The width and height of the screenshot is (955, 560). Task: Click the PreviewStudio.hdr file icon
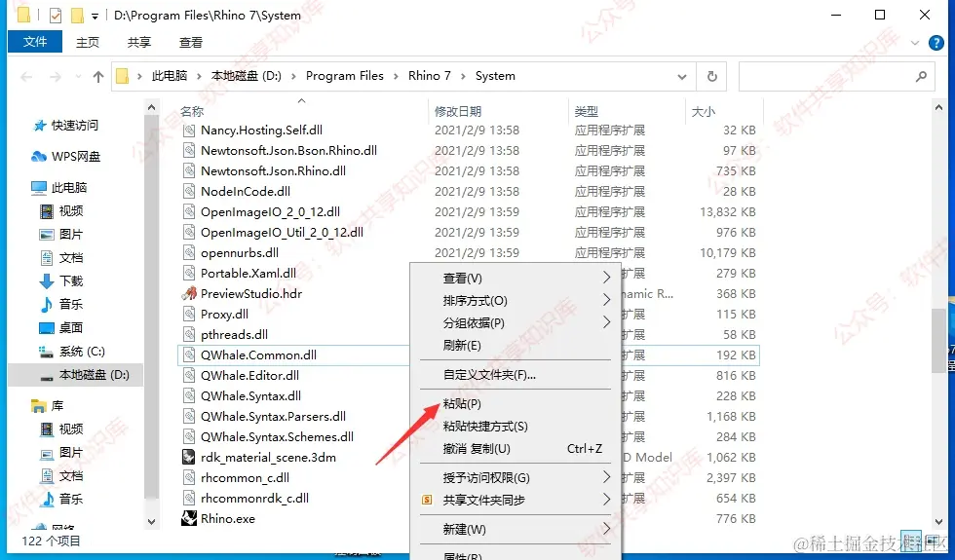click(x=189, y=293)
